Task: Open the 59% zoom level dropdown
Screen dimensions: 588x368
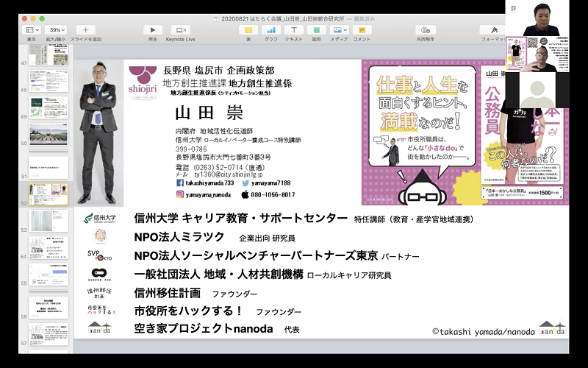Action: click(56, 29)
